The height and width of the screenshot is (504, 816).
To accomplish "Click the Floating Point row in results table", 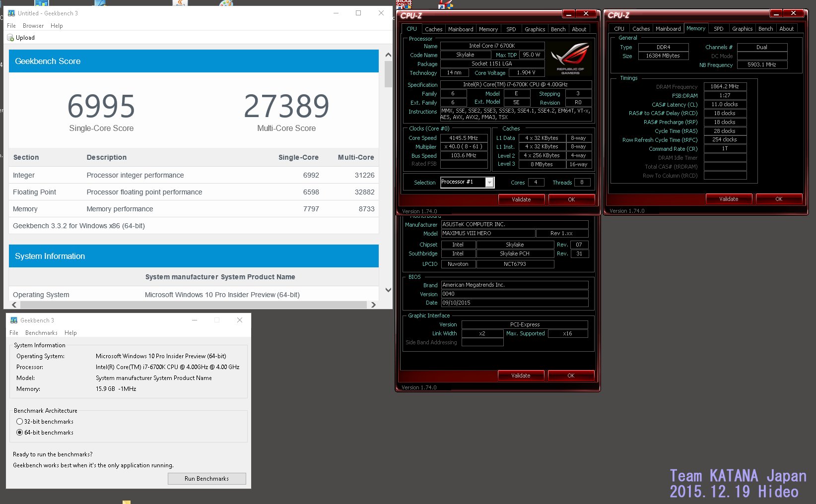I will [x=194, y=192].
